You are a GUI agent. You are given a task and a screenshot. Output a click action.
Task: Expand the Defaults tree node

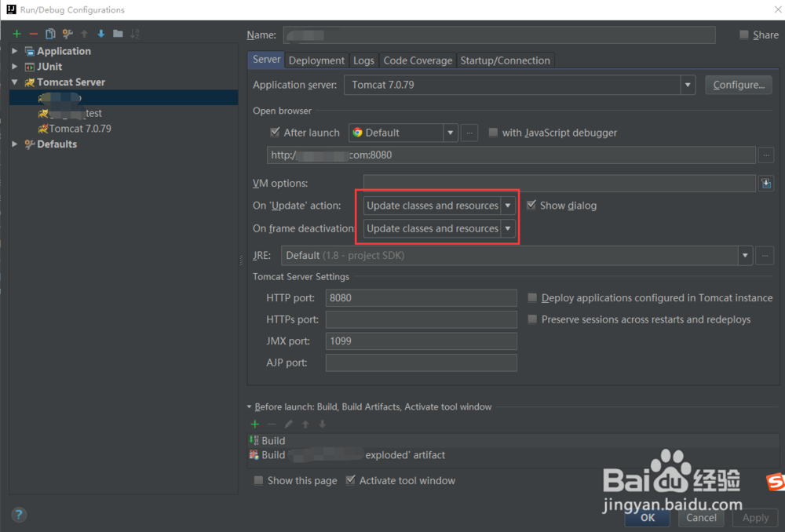(14, 144)
